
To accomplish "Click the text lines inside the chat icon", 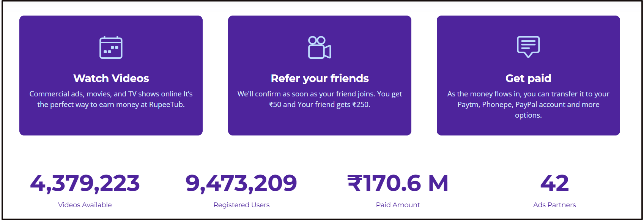I will click(527, 44).
